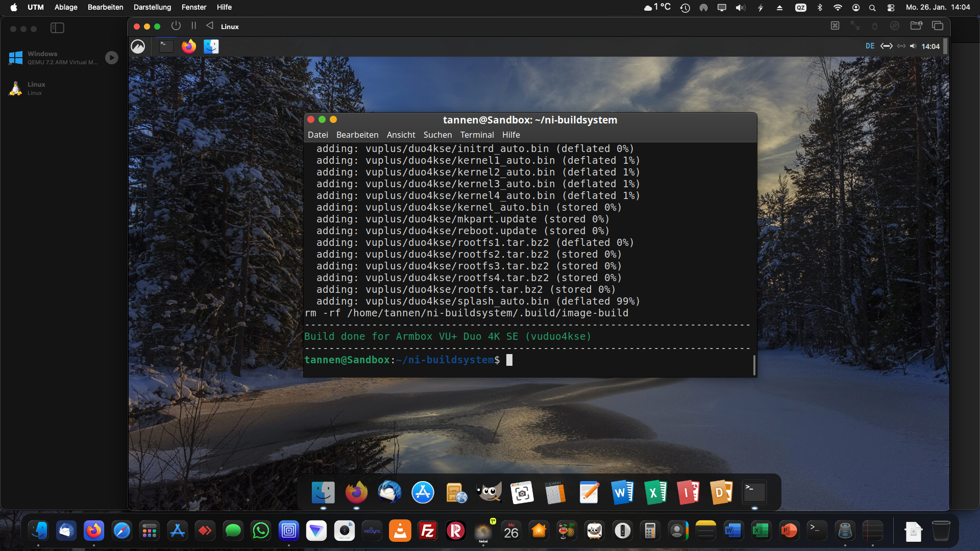Start the Windows virtual machine with play button

[111, 58]
